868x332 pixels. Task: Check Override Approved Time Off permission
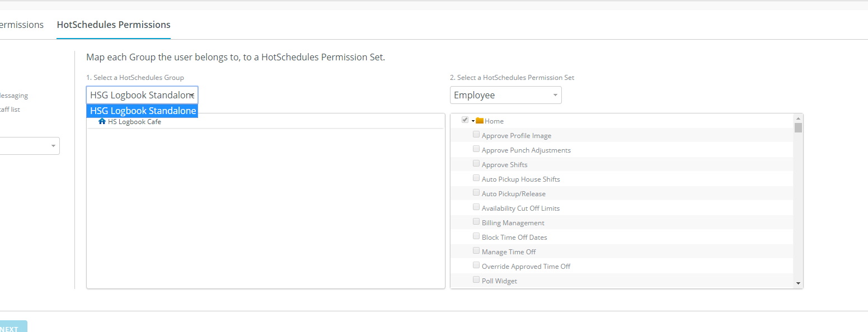[476, 265]
